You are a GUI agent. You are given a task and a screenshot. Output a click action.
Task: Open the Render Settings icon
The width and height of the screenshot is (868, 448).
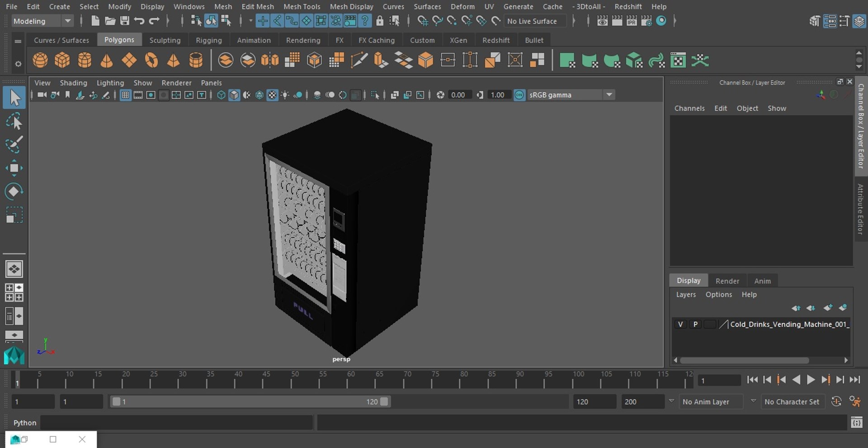click(x=646, y=21)
